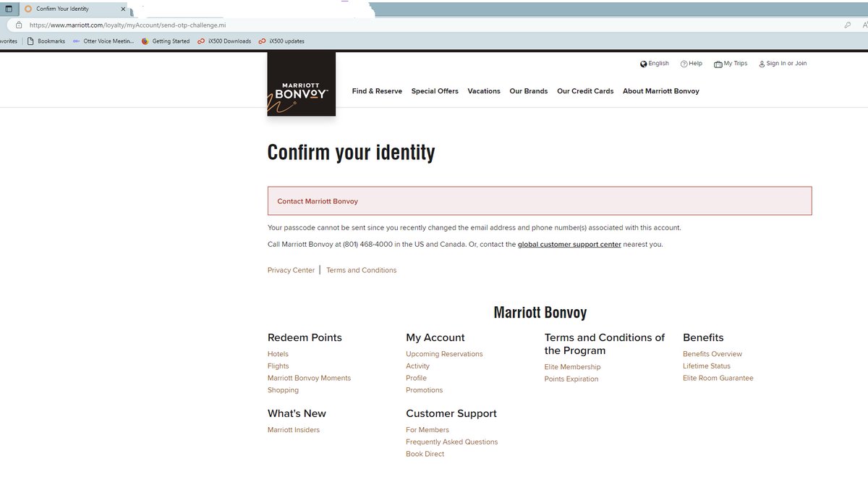868x485 pixels.
Task: Open Otter Voice Meeting bookmark
Action: pos(103,41)
